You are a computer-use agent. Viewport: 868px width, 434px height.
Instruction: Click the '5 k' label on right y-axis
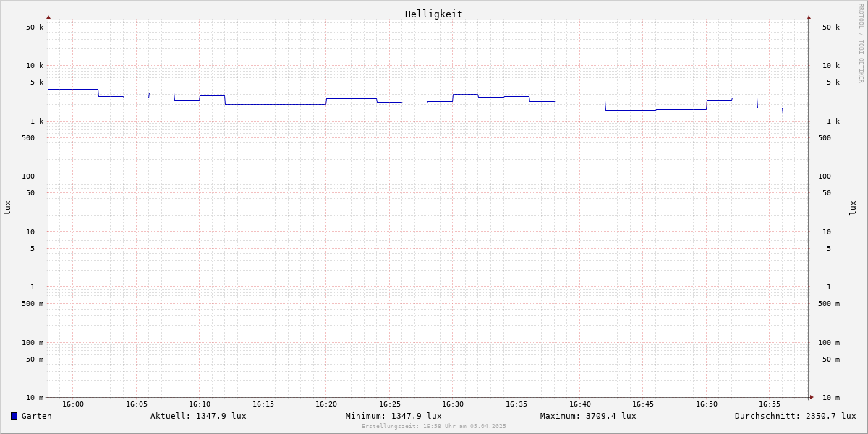833,82
